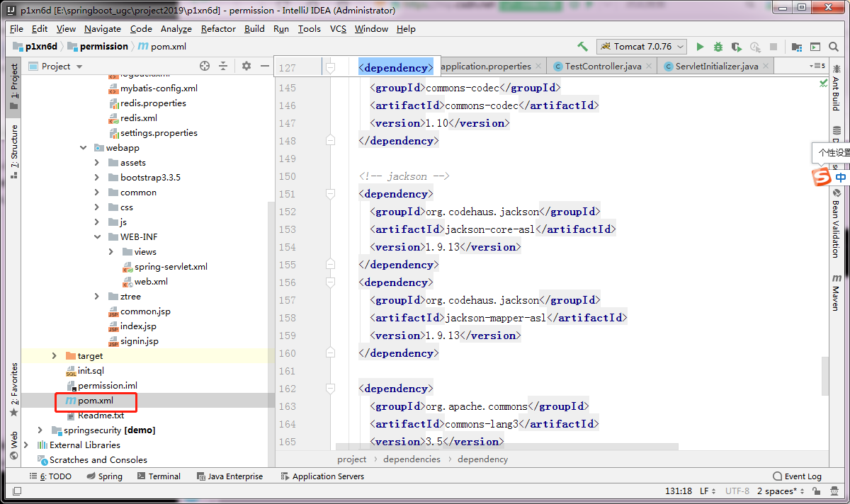Toggle the read-only lock in status bar
The image size is (850, 504).
click(x=816, y=491)
